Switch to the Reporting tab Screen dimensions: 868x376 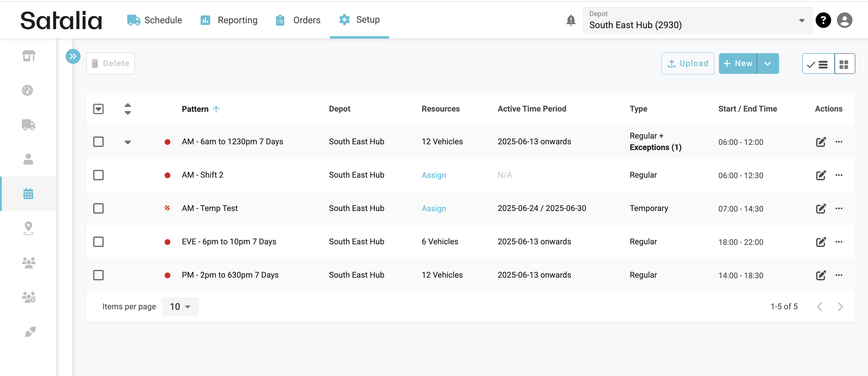point(229,20)
